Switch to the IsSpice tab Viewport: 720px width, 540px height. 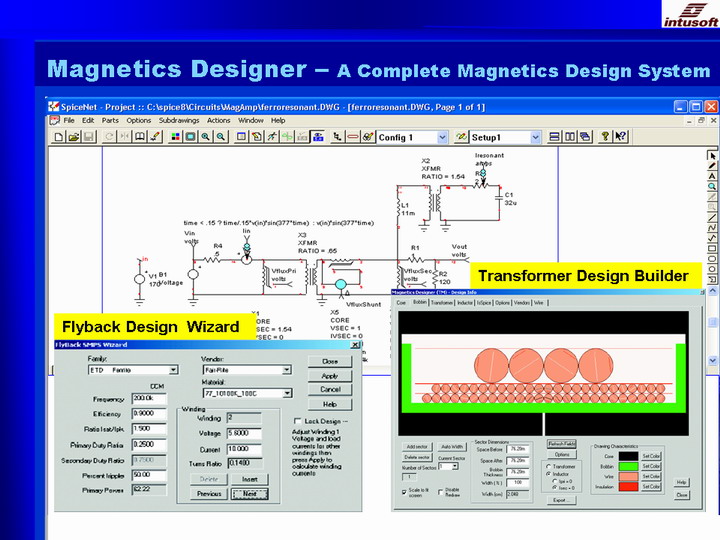tap(484, 303)
